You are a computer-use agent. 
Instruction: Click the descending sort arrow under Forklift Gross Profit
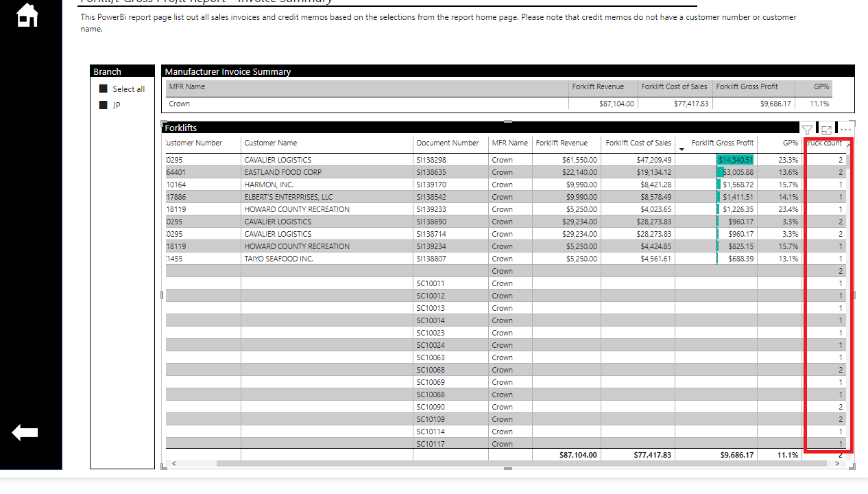click(682, 148)
